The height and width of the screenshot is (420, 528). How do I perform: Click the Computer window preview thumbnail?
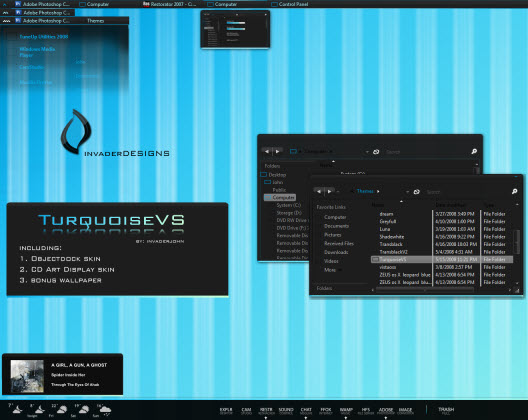point(235,29)
